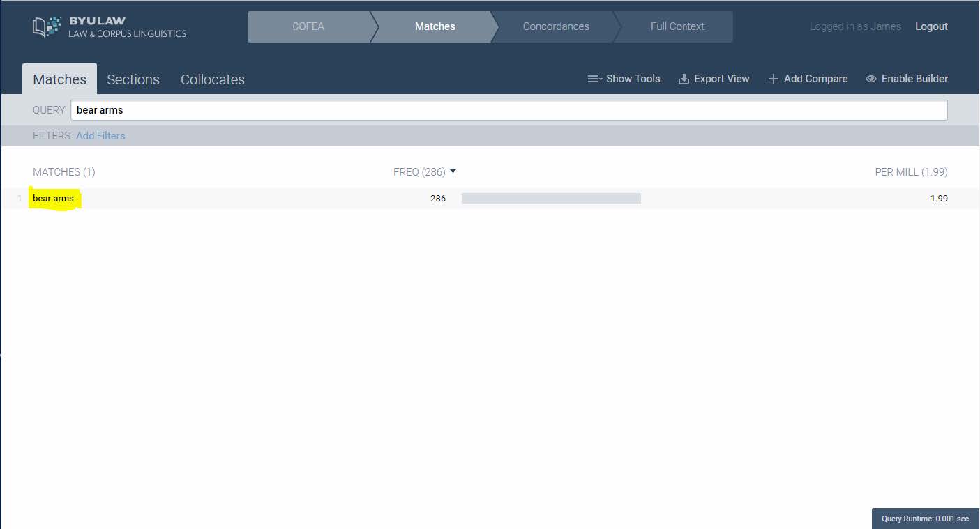The image size is (980, 529).
Task: Click the Export View download icon
Action: click(684, 79)
